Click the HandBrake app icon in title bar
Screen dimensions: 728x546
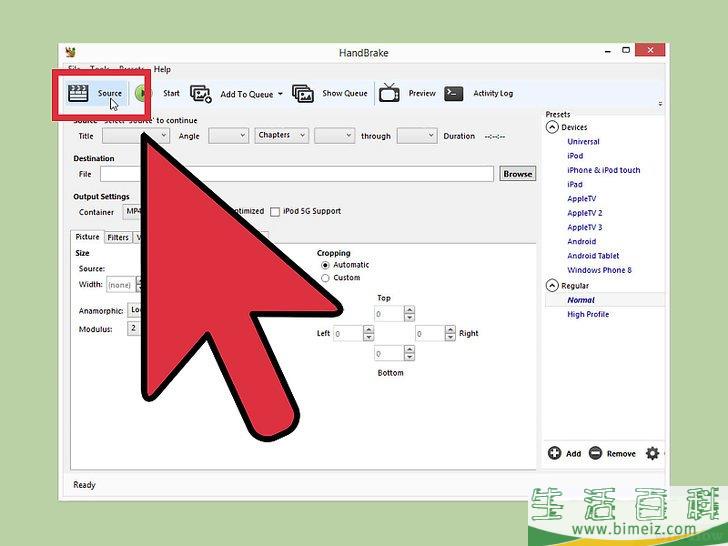[71, 52]
